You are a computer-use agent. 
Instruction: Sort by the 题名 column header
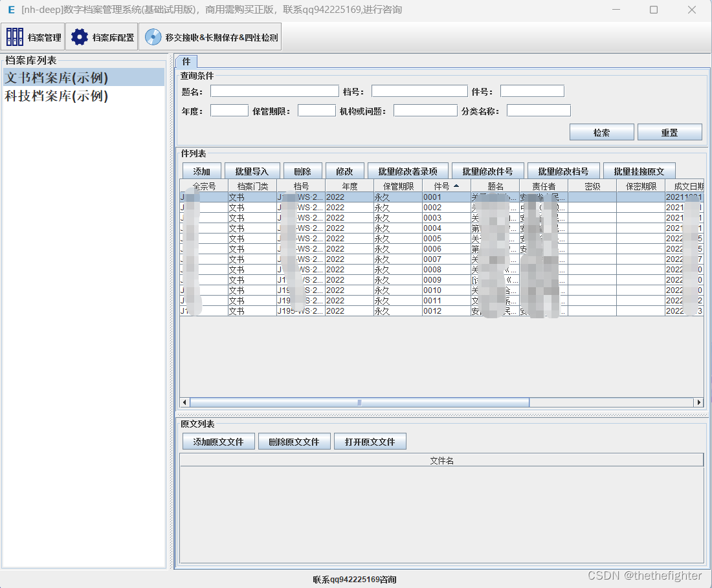pos(495,186)
